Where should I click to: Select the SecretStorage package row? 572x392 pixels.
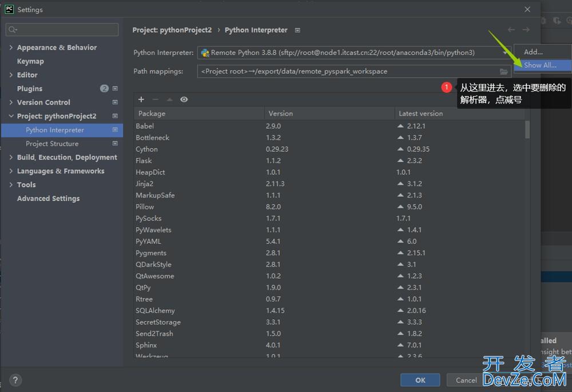click(x=330, y=322)
